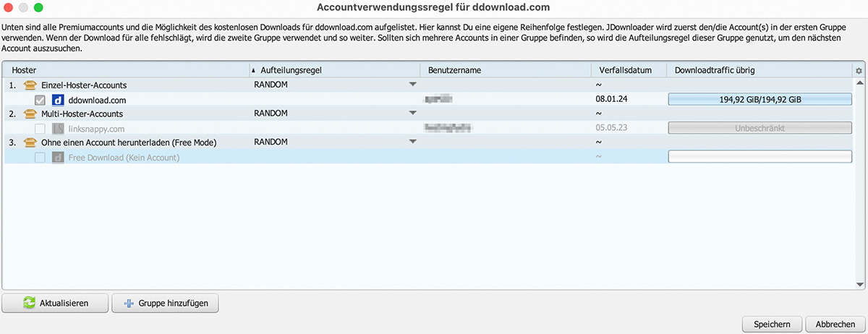Viewport: 868px width, 334px height.
Task: Click the Unbeschränkt traffic bar for linksnappy
Action: (x=759, y=129)
